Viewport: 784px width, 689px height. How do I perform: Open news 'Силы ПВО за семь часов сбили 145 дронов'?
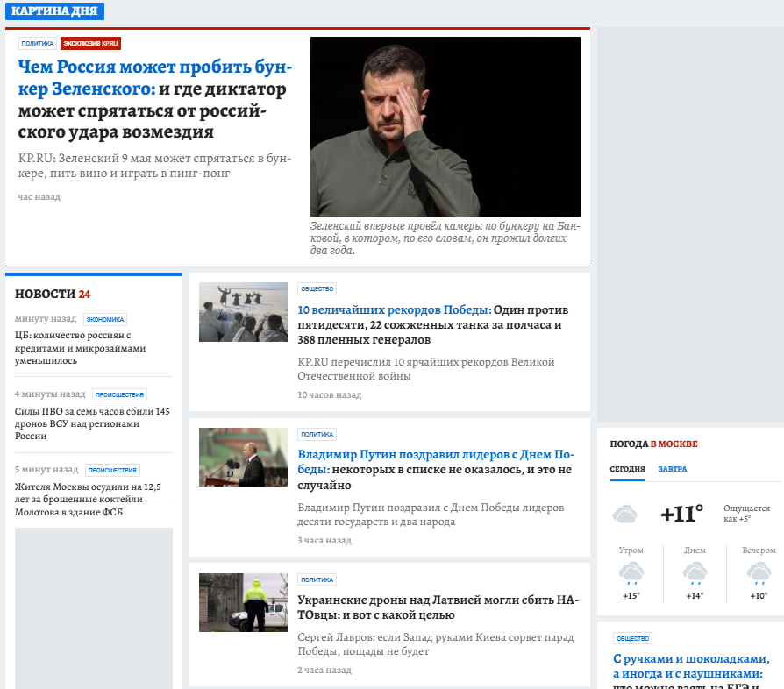pyautogui.click(x=92, y=423)
